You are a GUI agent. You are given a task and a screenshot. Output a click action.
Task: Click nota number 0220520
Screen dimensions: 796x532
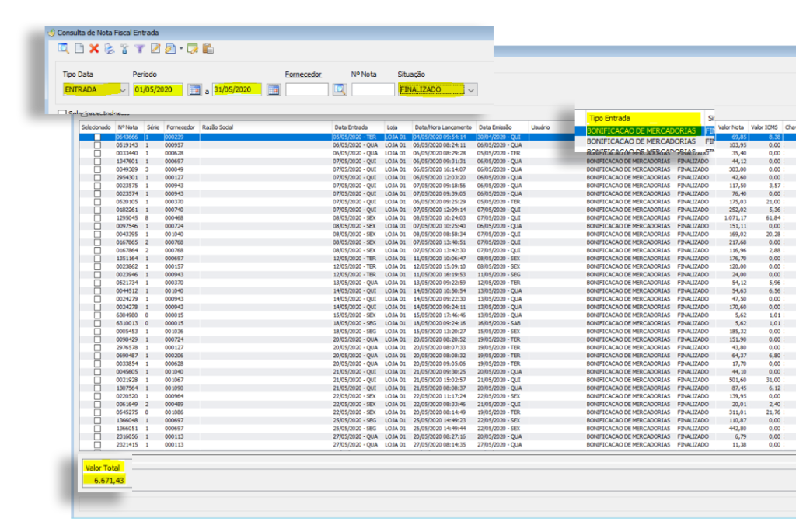(x=127, y=396)
